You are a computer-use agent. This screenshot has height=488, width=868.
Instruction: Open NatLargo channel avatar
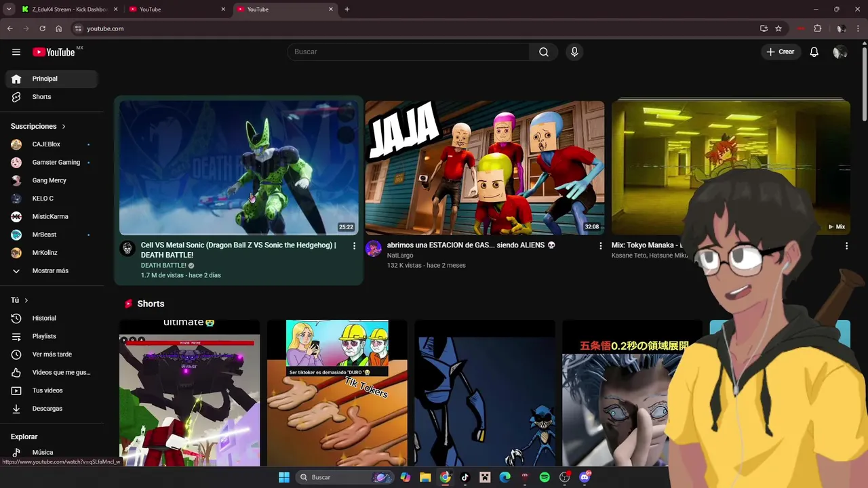click(374, 249)
